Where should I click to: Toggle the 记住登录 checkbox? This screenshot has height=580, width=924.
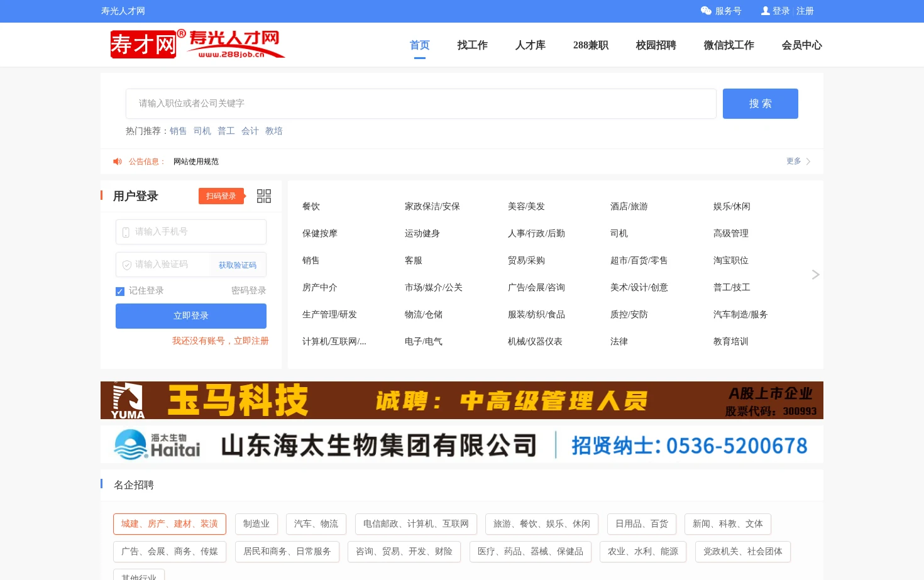(x=119, y=291)
